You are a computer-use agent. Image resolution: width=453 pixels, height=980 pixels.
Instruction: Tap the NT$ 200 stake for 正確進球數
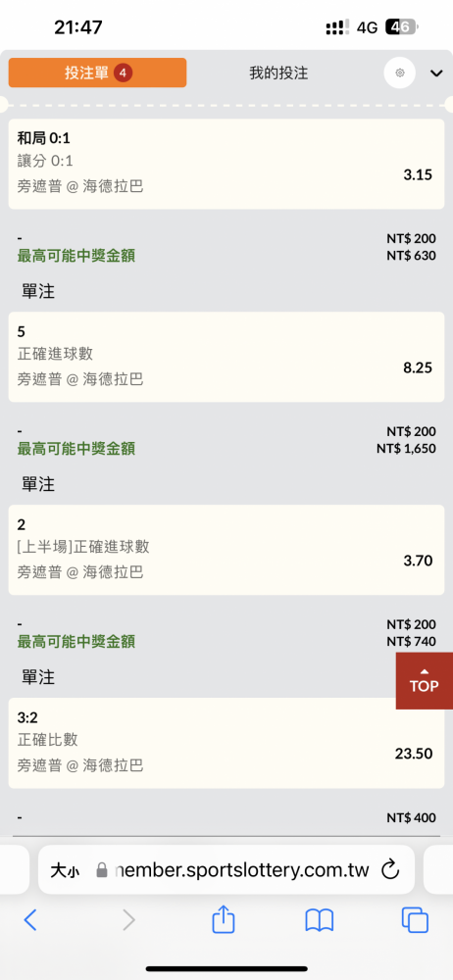[411, 431]
